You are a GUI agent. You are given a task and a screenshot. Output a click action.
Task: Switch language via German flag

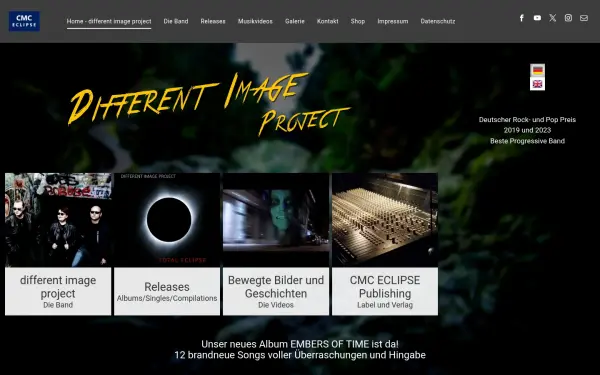537,70
